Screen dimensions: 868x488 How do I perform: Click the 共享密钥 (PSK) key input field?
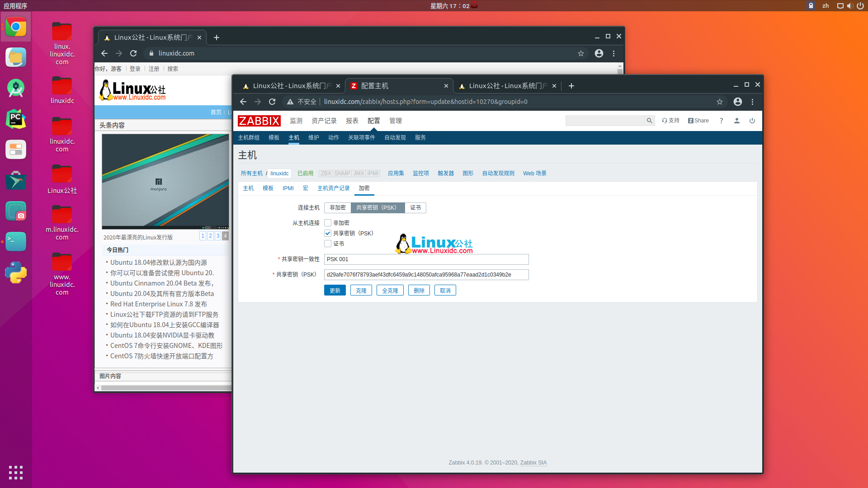(x=426, y=275)
